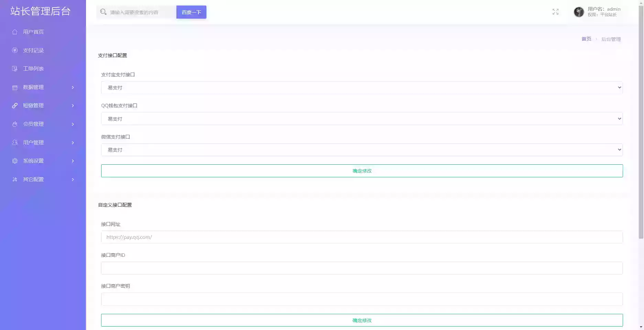Open the admin user avatar
The width and height of the screenshot is (644, 330).
(x=579, y=12)
